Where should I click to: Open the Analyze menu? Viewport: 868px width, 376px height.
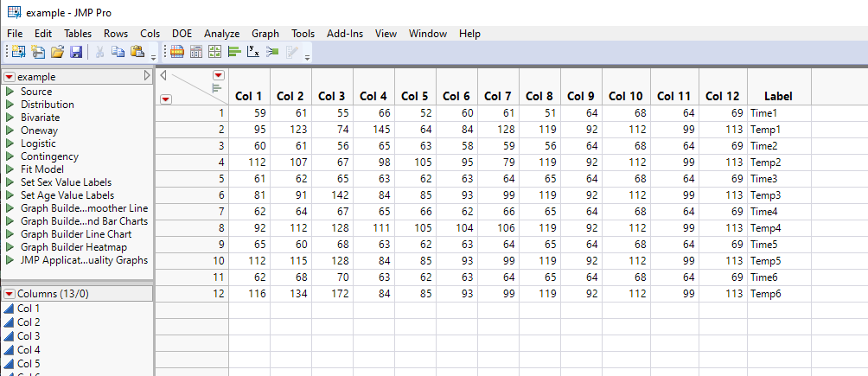tap(221, 34)
